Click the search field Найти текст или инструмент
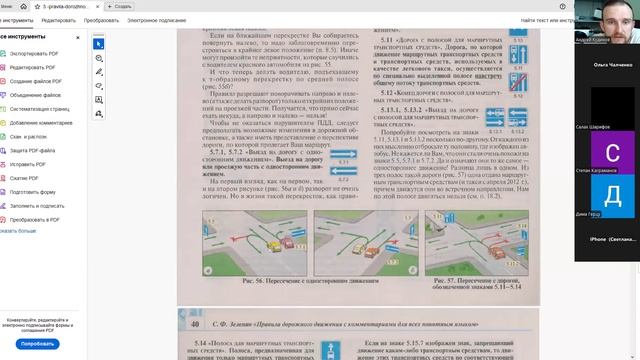Screen dimensions: 640x360 [x=547, y=20]
